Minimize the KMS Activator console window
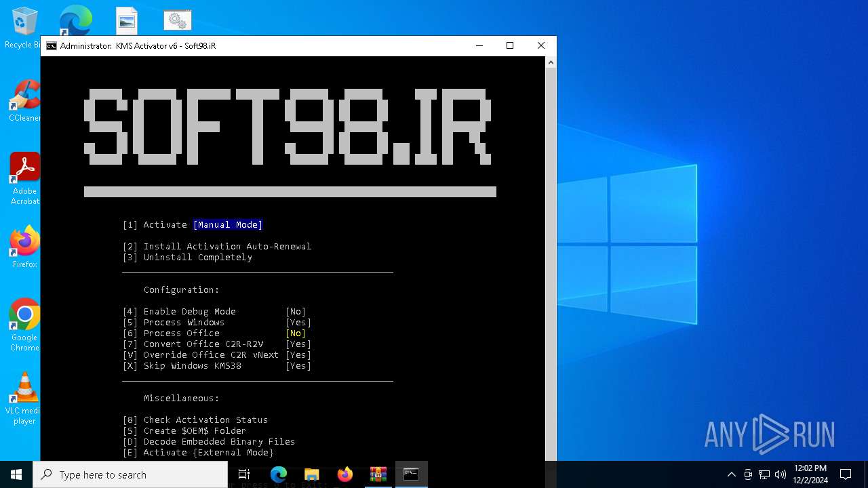Viewport: 868px width, 488px height. 479,46
